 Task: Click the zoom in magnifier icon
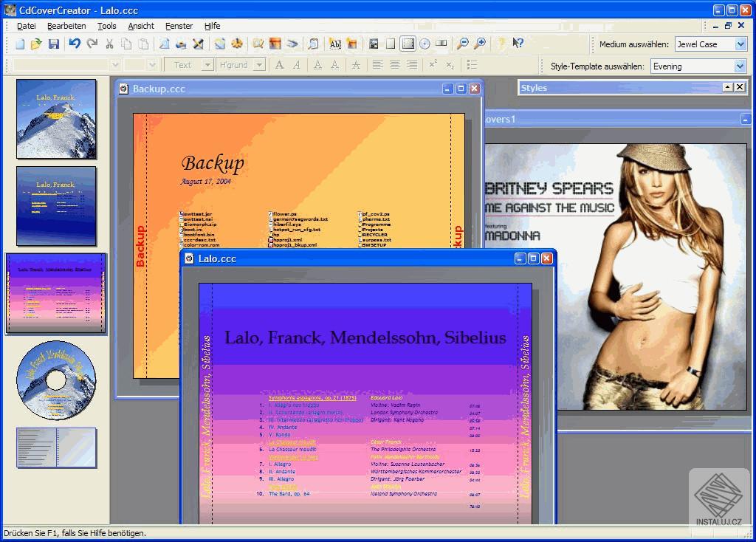click(x=481, y=44)
